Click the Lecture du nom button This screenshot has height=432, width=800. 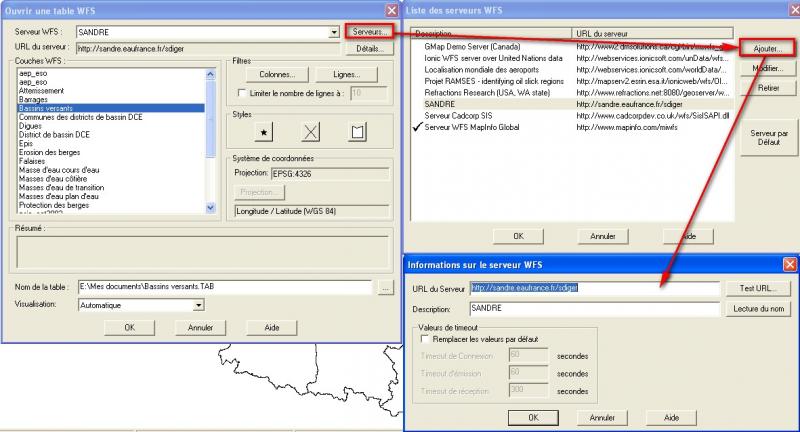tap(757, 309)
